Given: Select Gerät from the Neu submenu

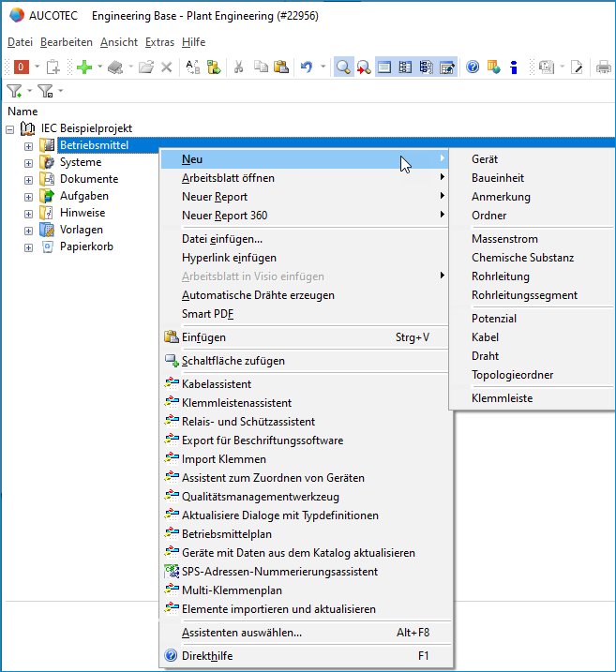Looking at the screenshot, I should [485, 159].
